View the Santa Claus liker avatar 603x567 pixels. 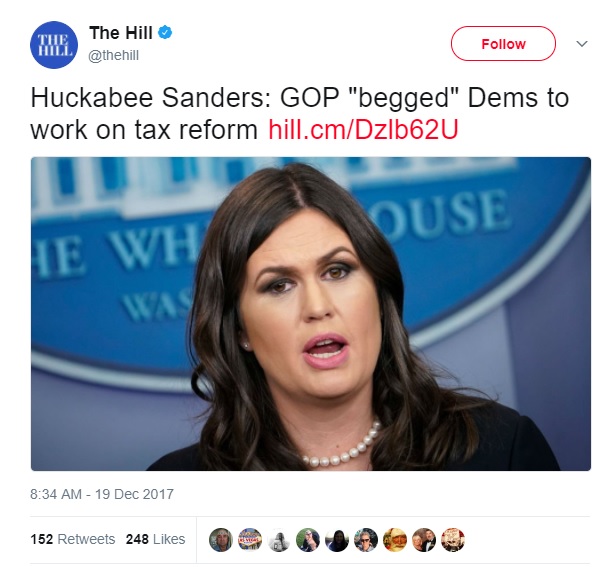click(x=395, y=540)
